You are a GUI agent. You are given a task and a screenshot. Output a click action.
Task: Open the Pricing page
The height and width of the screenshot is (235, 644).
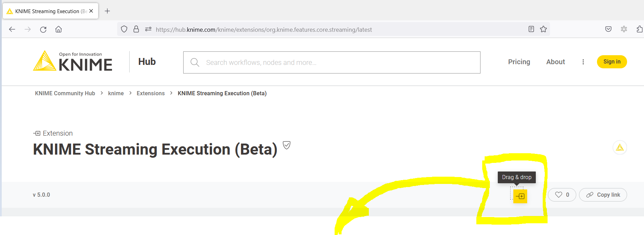click(519, 62)
